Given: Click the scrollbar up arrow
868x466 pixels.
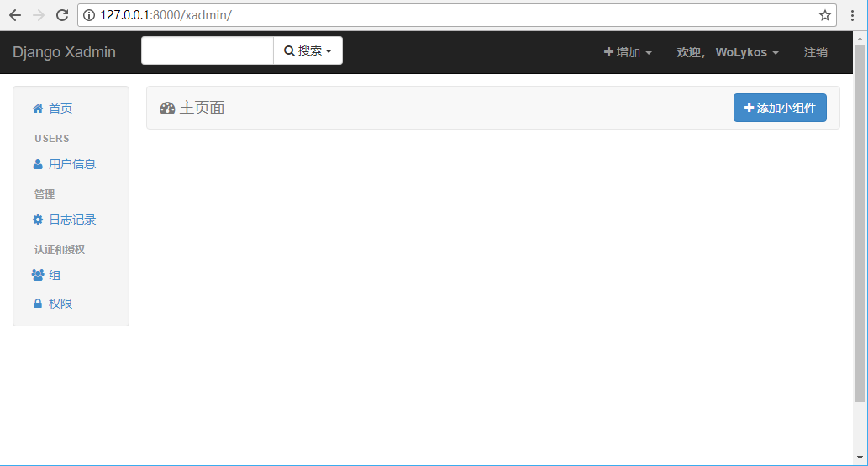Looking at the screenshot, I should pyautogui.click(x=860, y=38).
